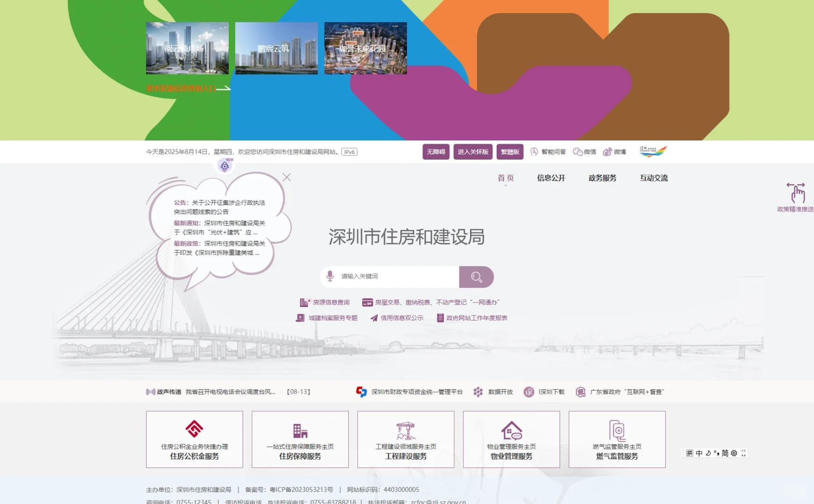814x504 pixels.
Task: Open the 微博 Weibo icon
Action: coord(607,152)
